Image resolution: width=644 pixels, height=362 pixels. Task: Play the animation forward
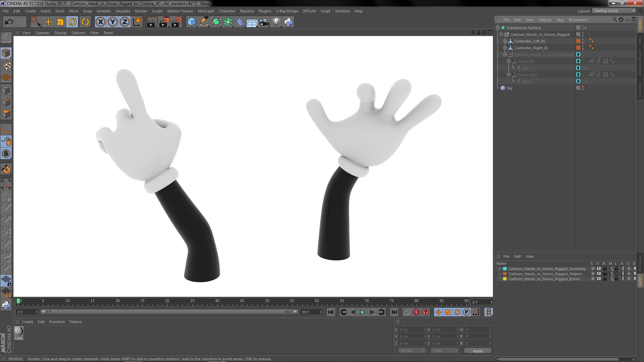click(x=362, y=312)
